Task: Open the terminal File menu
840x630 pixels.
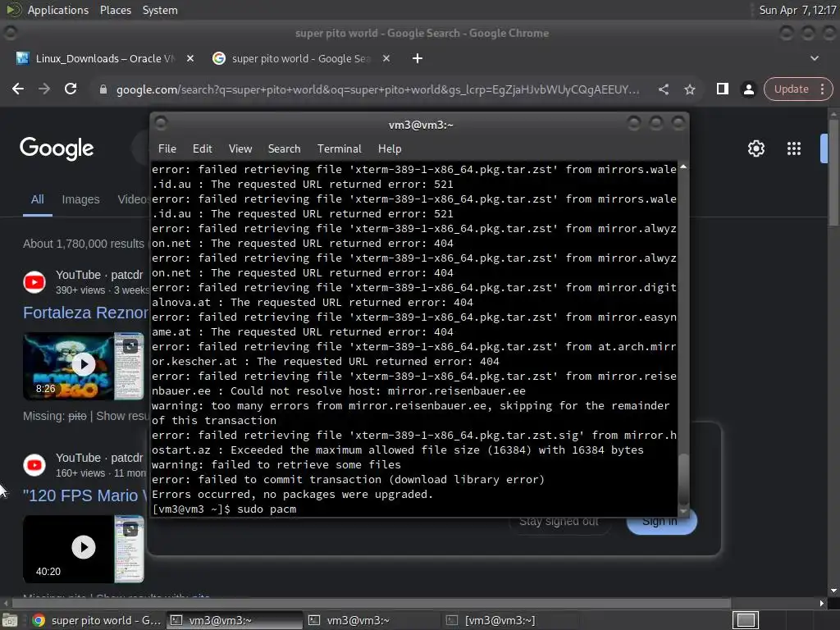Action: [167, 149]
